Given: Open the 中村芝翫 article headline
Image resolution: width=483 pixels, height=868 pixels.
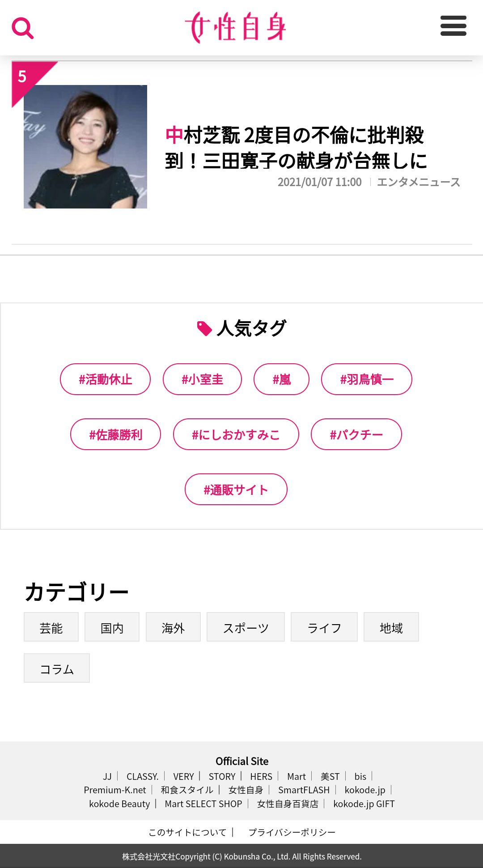Looking at the screenshot, I should click(296, 148).
